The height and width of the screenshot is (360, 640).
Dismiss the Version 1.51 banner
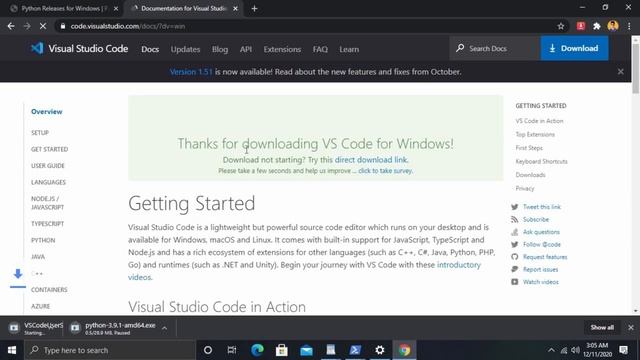click(620, 71)
